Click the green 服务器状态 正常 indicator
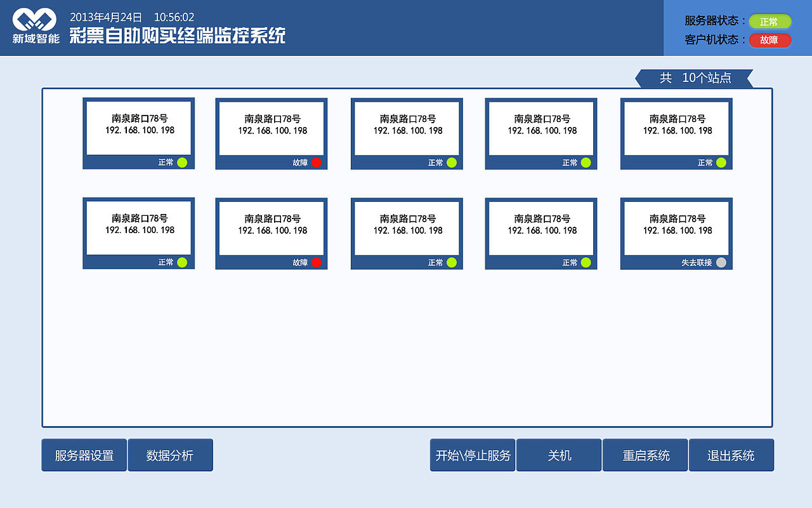 point(770,22)
